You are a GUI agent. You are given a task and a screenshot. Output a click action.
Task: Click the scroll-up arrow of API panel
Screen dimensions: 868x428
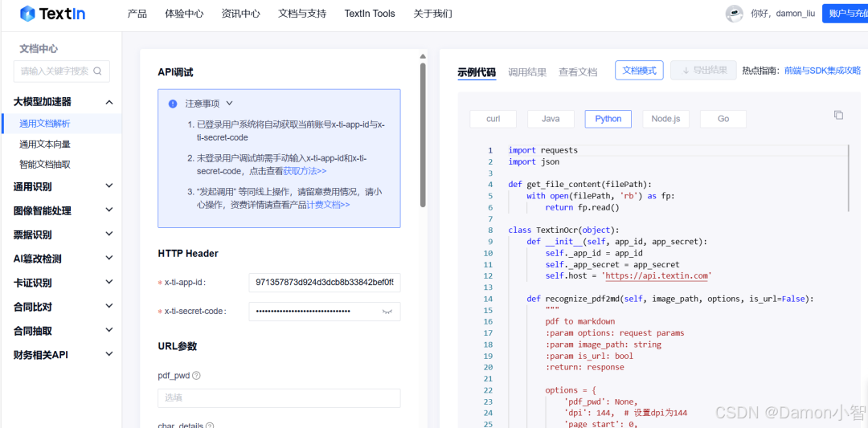click(423, 56)
